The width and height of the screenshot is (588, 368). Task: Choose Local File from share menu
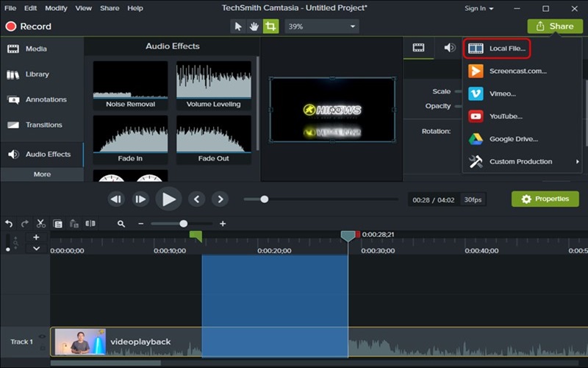tap(497, 49)
